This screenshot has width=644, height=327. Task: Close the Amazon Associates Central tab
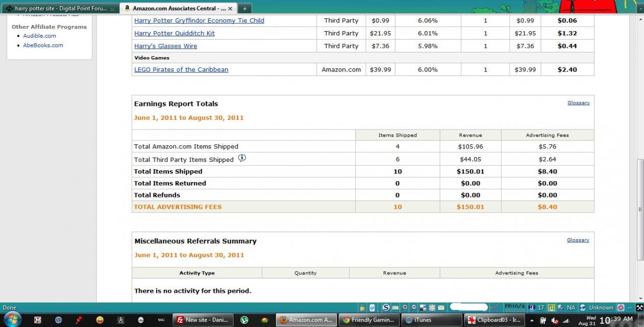click(230, 9)
